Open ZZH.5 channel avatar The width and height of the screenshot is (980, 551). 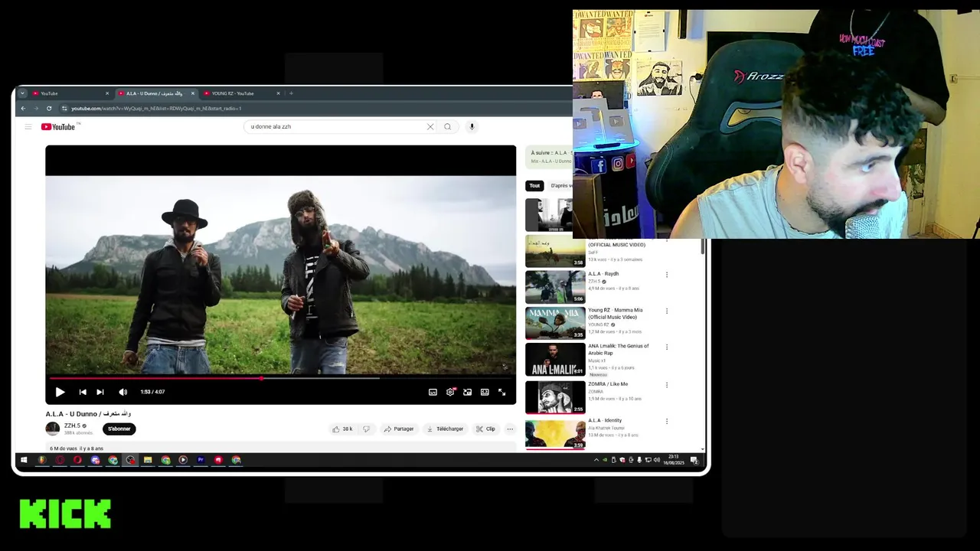pos(53,429)
